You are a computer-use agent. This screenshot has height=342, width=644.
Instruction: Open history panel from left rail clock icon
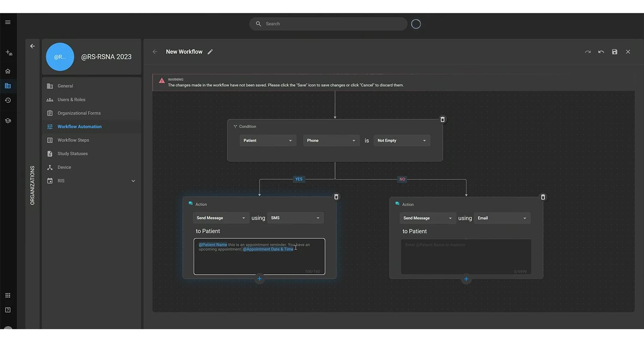[x=8, y=100]
